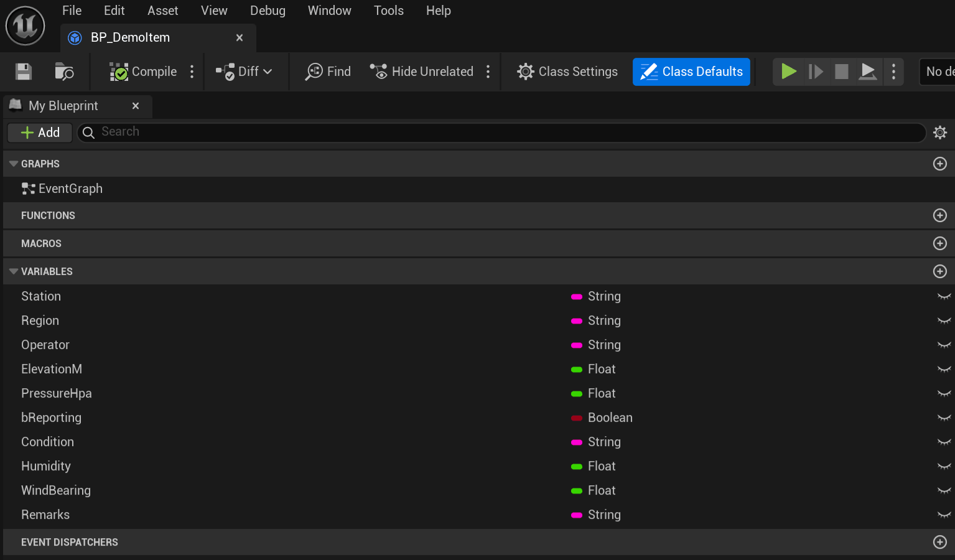Click the Skip/Advance frame icon
The width and height of the screenshot is (955, 560).
click(x=816, y=72)
